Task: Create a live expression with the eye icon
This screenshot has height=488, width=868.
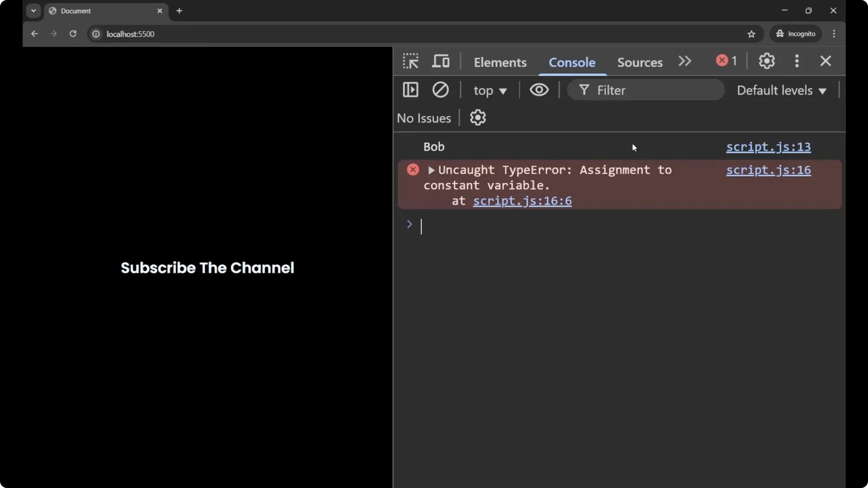Action: 539,90
